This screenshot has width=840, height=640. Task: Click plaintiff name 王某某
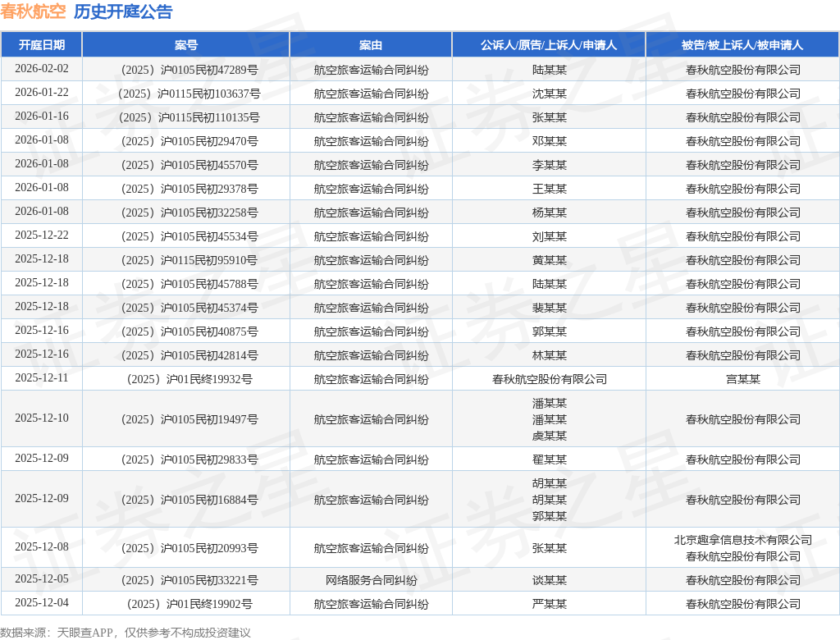click(x=549, y=189)
